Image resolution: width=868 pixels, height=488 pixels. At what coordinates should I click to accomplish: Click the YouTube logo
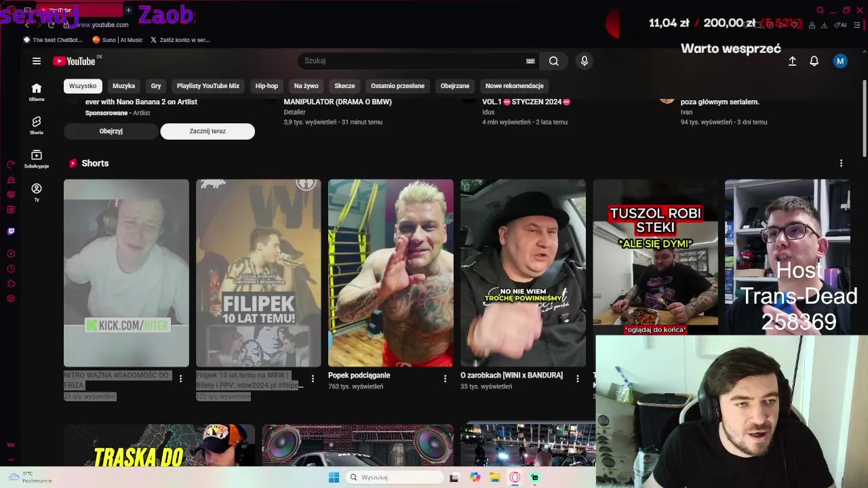tap(75, 61)
